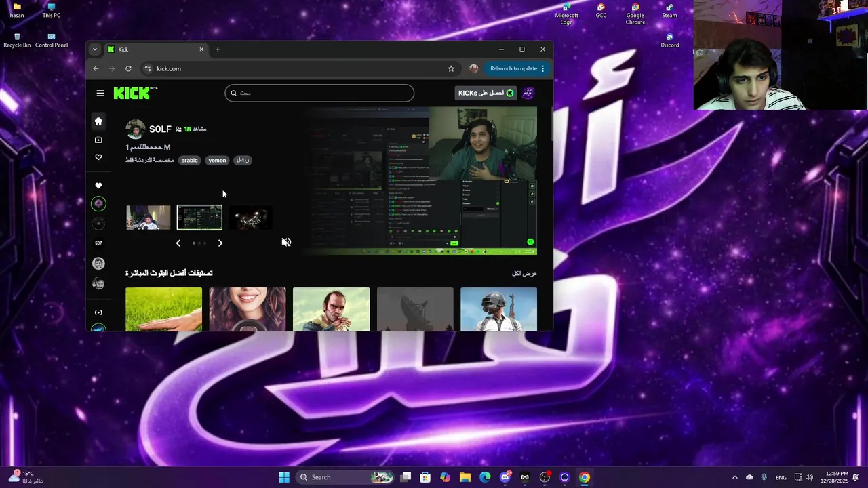Viewport: 868px width, 488px height.
Task: Open the Windows Start menu
Action: click(x=284, y=477)
